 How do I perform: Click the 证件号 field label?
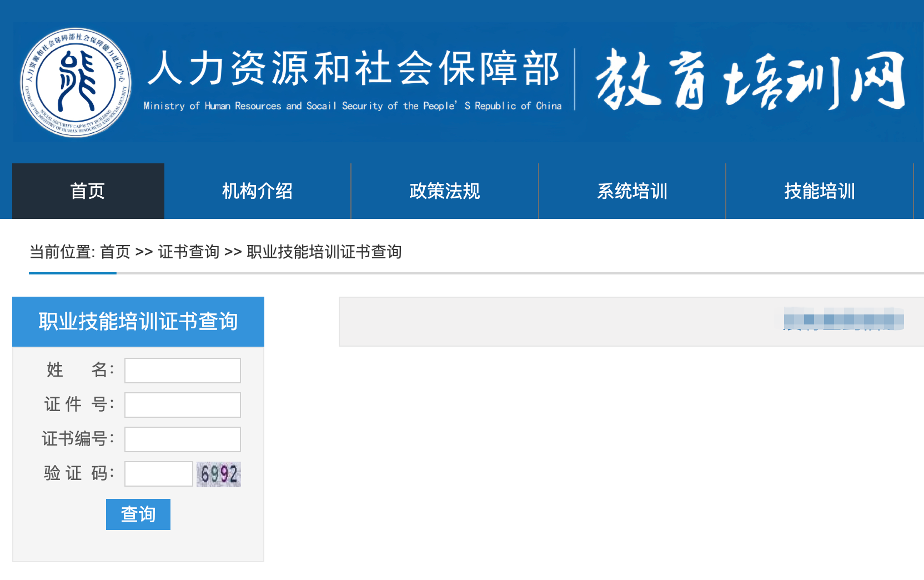coord(79,404)
